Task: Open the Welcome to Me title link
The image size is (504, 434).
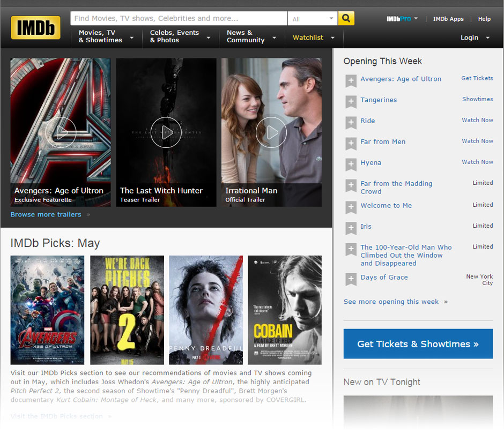Action: [x=386, y=205]
